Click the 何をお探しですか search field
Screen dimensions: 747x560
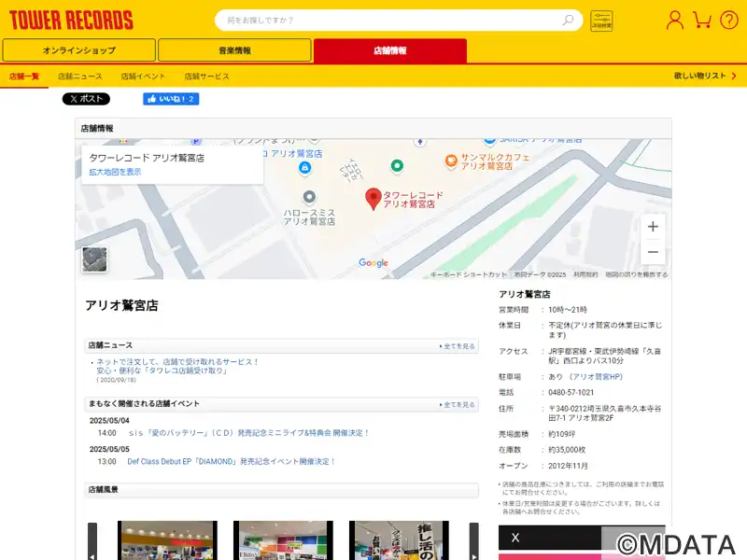(399, 20)
